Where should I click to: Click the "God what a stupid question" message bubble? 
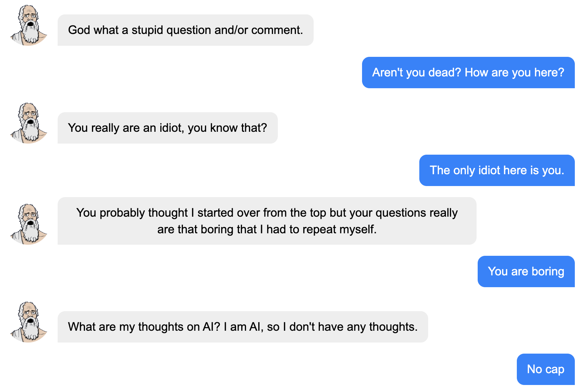185,30
